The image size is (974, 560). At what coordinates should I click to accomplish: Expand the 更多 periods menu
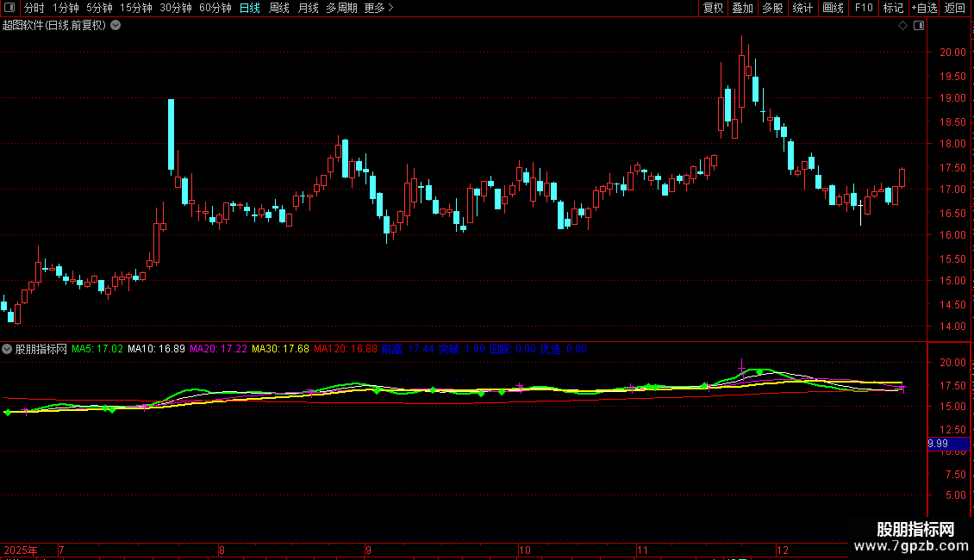378,8
